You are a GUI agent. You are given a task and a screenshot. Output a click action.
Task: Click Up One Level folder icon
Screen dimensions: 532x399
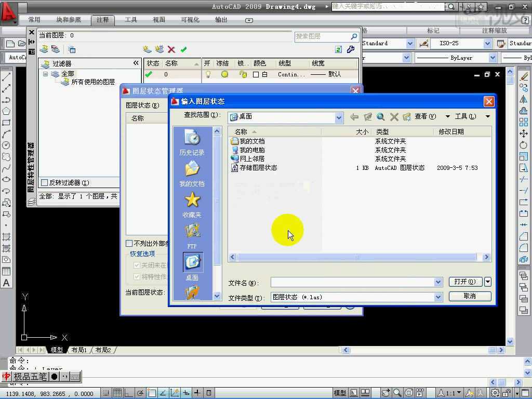pyautogui.click(x=368, y=117)
